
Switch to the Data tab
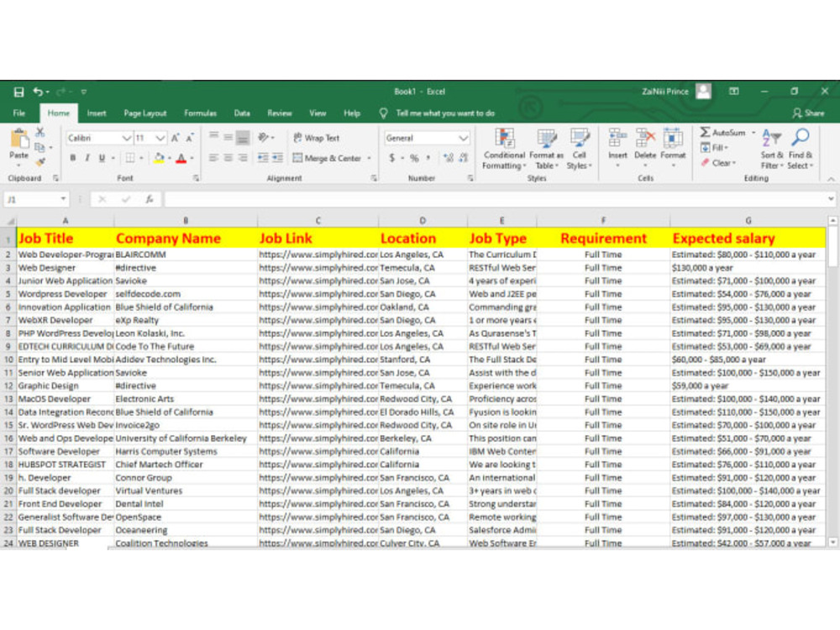[242, 113]
